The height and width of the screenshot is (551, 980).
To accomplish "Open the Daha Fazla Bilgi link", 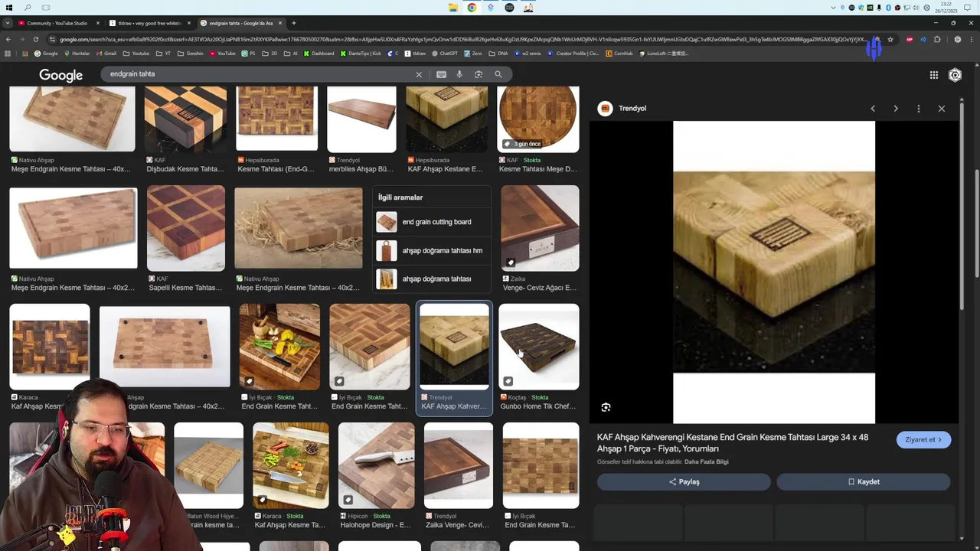I will (x=706, y=462).
